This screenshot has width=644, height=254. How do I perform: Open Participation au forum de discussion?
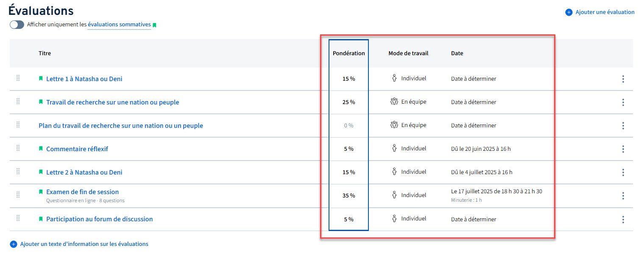coord(99,219)
